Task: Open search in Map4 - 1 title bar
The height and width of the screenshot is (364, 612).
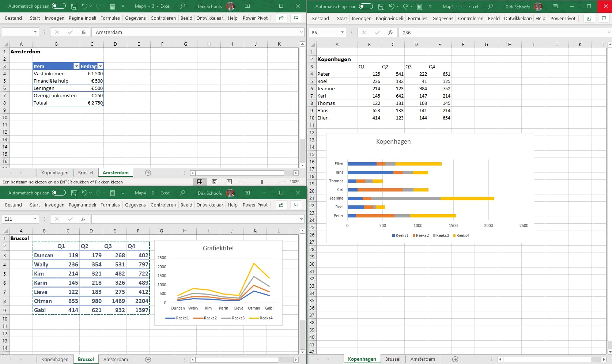Action: point(491,7)
